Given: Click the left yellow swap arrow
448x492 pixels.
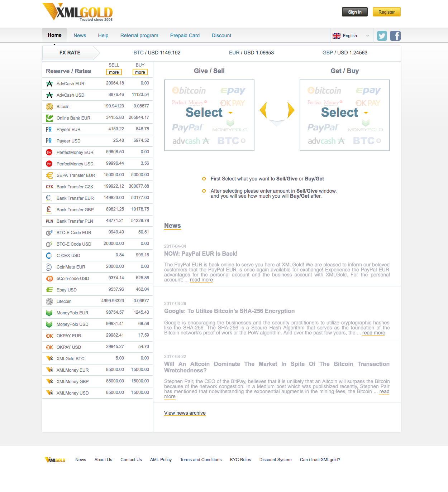Looking at the screenshot, I should [x=263, y=110].
